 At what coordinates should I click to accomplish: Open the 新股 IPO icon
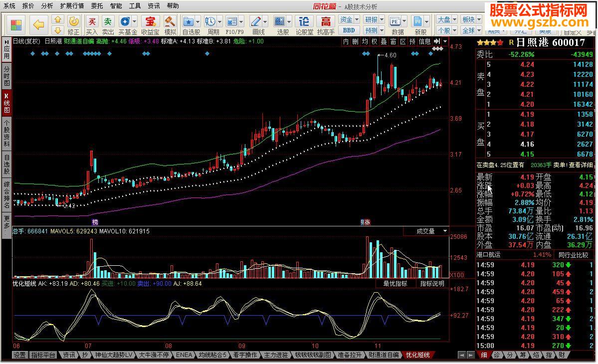tap(420, 25)
